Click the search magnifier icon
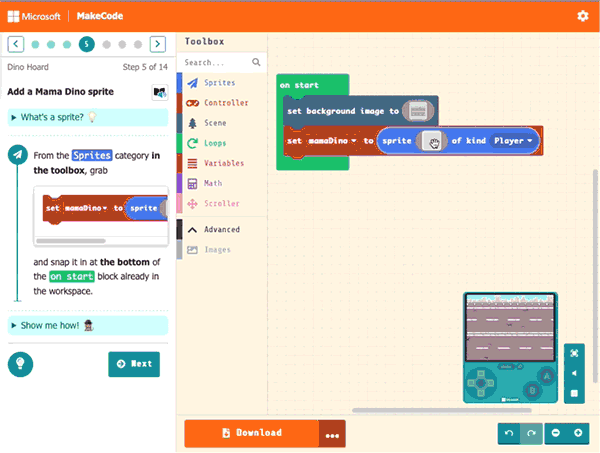The height and width of the screenshot is (453, 600). (x=256, y=62)
